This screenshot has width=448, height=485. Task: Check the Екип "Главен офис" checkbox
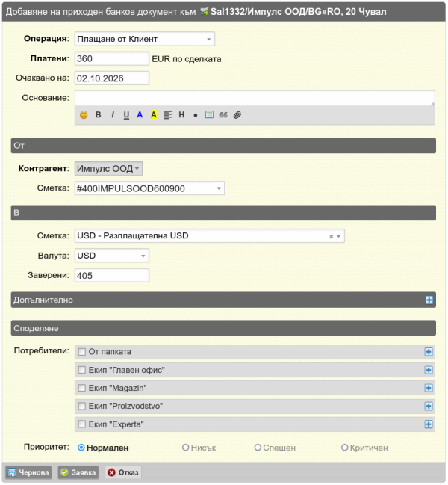(82, 370)
